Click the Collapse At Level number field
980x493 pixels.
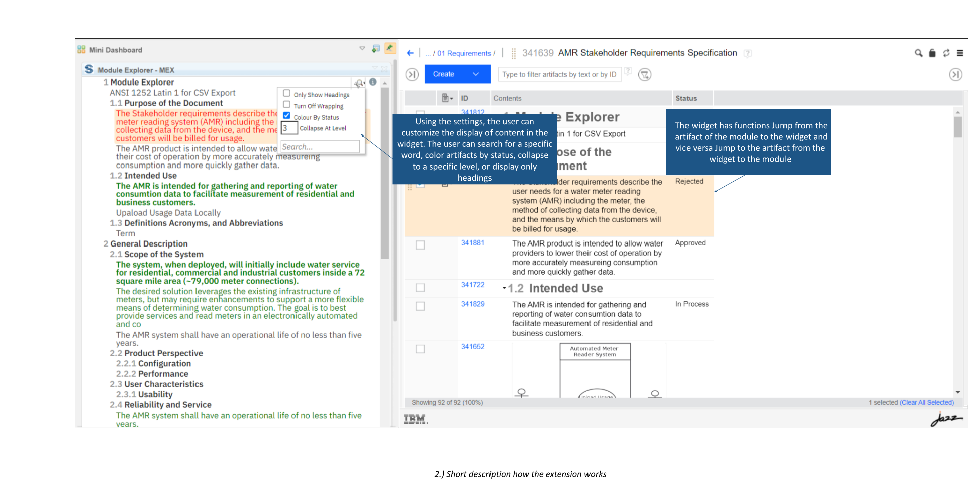pos(289,128)
